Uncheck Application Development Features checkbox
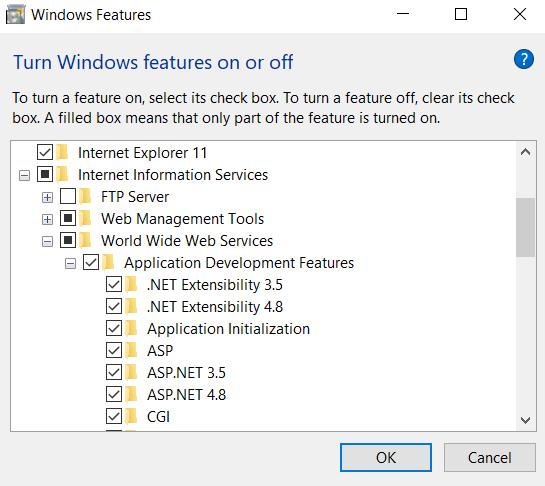Screen dimensions: 545x486 pos(91,262)
